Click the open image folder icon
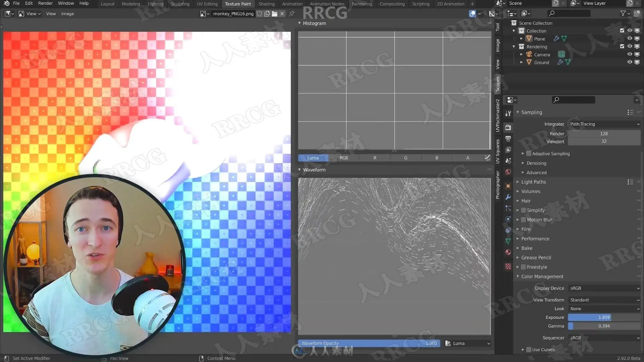The image size is (644, 362). (274, 14)
